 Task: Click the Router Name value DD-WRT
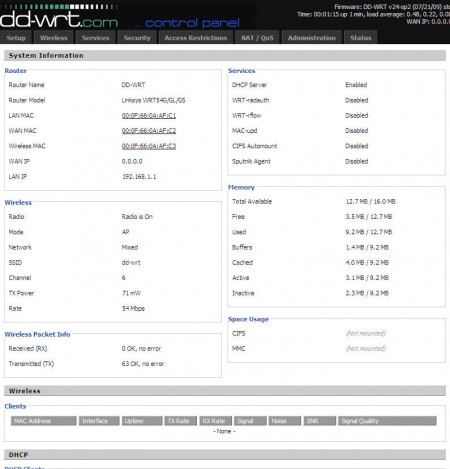tap(133, 85)
